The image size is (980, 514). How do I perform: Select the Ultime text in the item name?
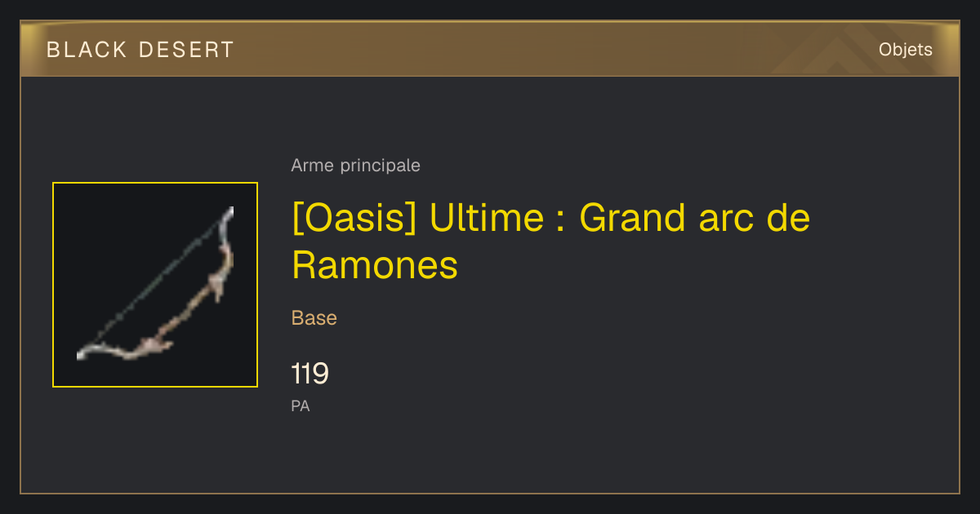[486, 219]
